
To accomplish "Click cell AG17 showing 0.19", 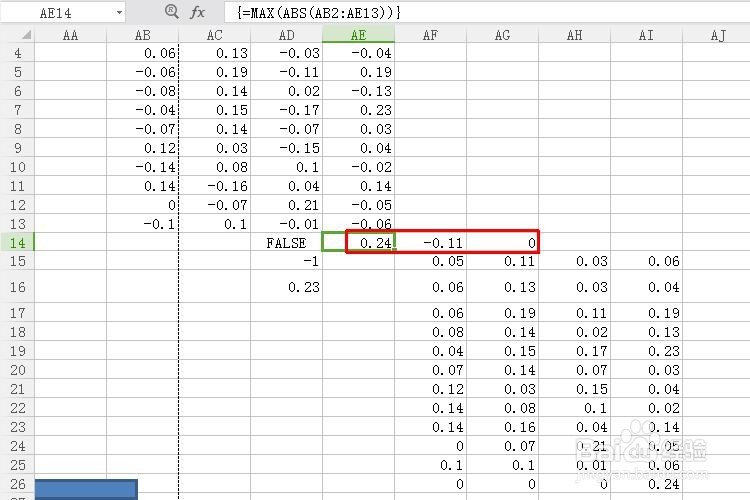I will click(x=503, y=313).
